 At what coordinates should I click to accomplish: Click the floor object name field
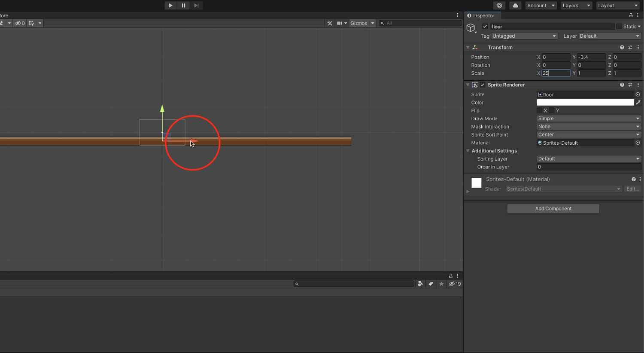click(x=552, y=27)
